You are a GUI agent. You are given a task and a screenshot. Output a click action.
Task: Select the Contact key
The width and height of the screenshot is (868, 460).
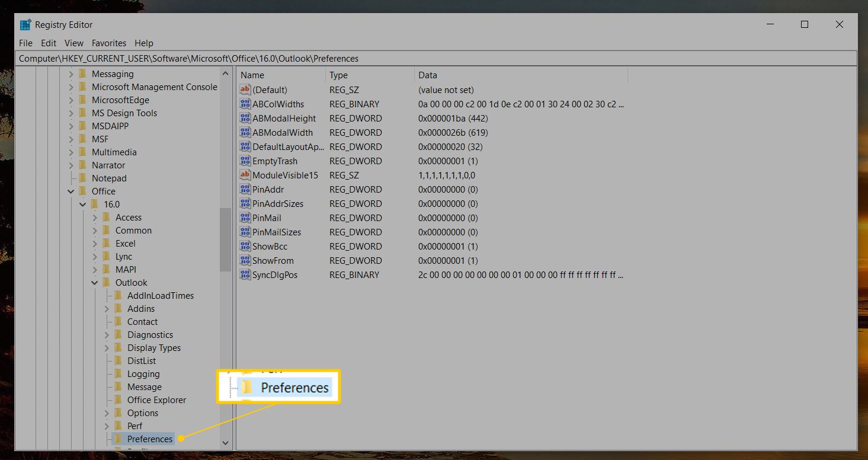click(x=142, y=321)
